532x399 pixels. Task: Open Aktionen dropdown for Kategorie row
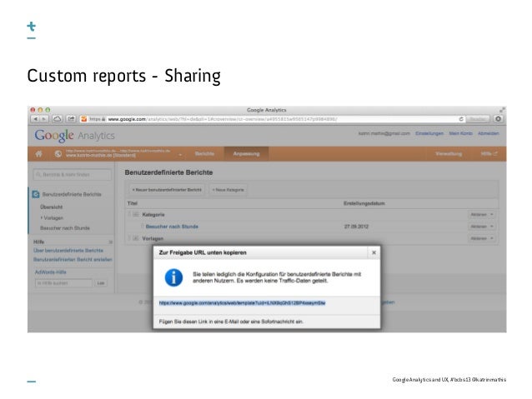(x=481, y=215)
